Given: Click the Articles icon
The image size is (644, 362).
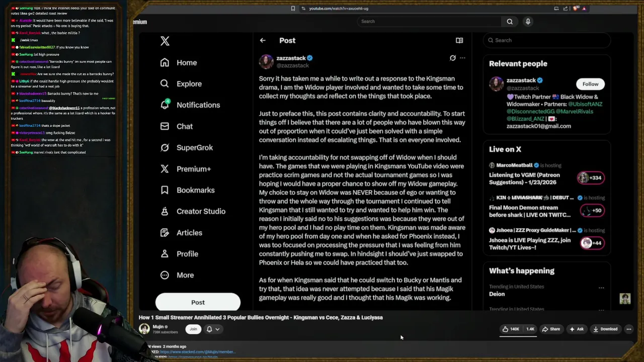Looking at the screenshot, I should (165, 232).
